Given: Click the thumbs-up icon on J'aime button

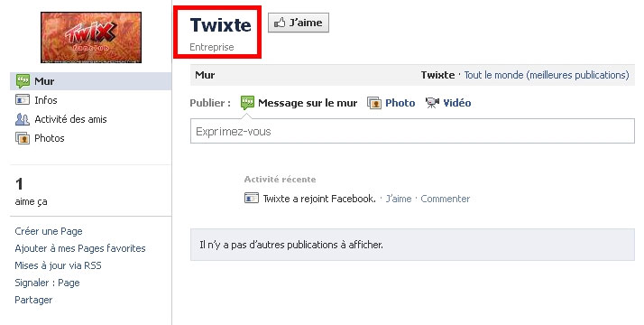Looking at the screenshot, I should [280, 23].
